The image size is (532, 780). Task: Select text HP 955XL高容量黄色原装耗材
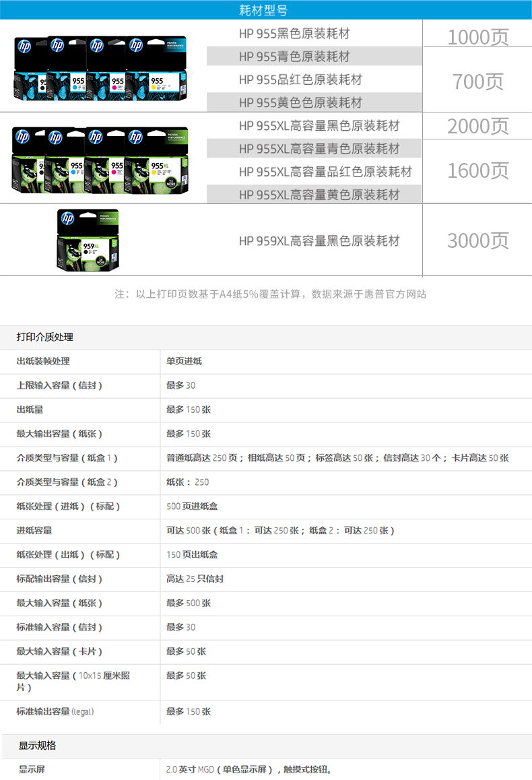click(319, 195)
